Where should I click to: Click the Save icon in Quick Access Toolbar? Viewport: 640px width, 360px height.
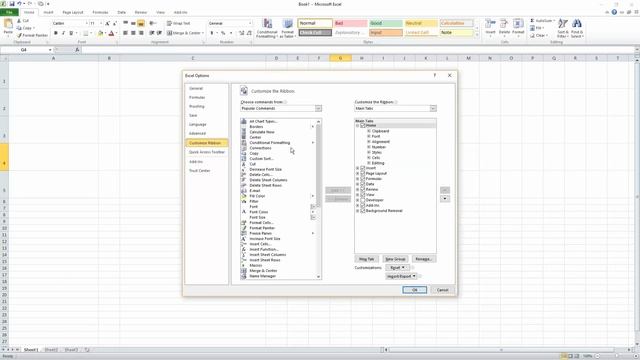click(11, 4)
